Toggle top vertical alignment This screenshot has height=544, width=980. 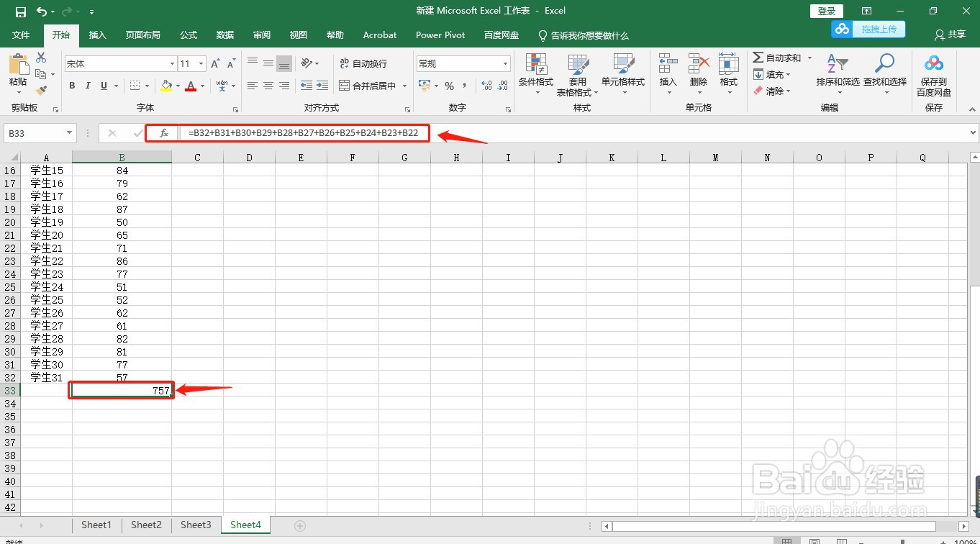[253, 63]
